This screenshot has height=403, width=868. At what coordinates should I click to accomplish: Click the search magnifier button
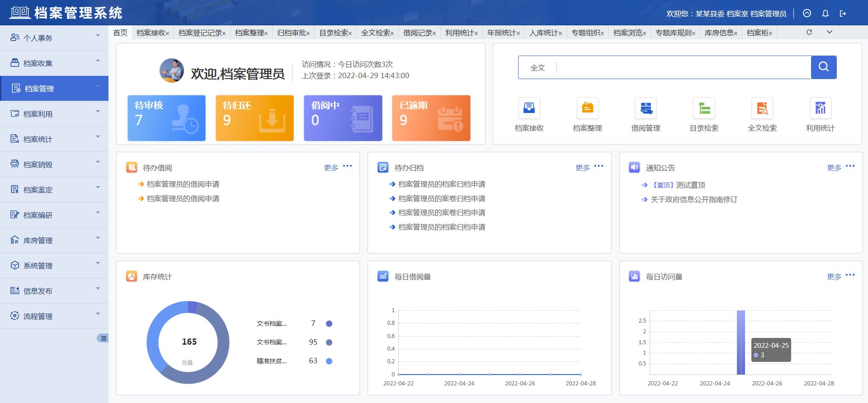pyautogui.click(x=824, y=67)
